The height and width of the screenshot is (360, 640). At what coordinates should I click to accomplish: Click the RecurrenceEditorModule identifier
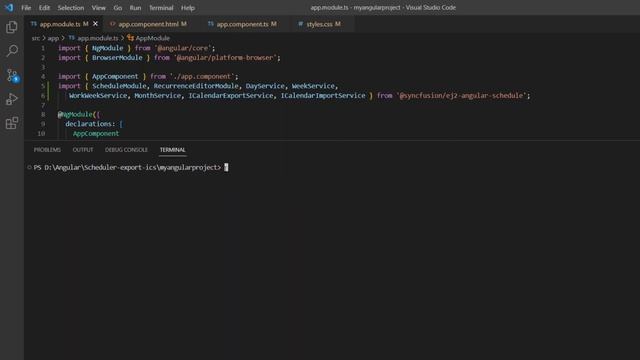[x=196, y=86]
